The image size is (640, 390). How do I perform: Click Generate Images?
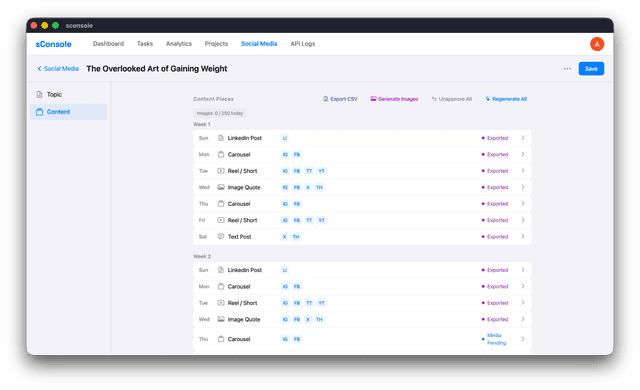(394, 99)
